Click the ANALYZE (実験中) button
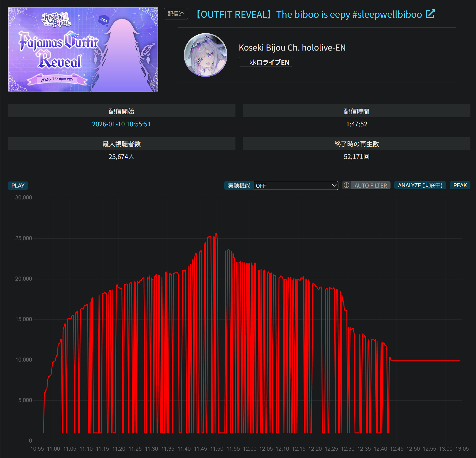This screenshot has width=476, height=458. [420, 185]
